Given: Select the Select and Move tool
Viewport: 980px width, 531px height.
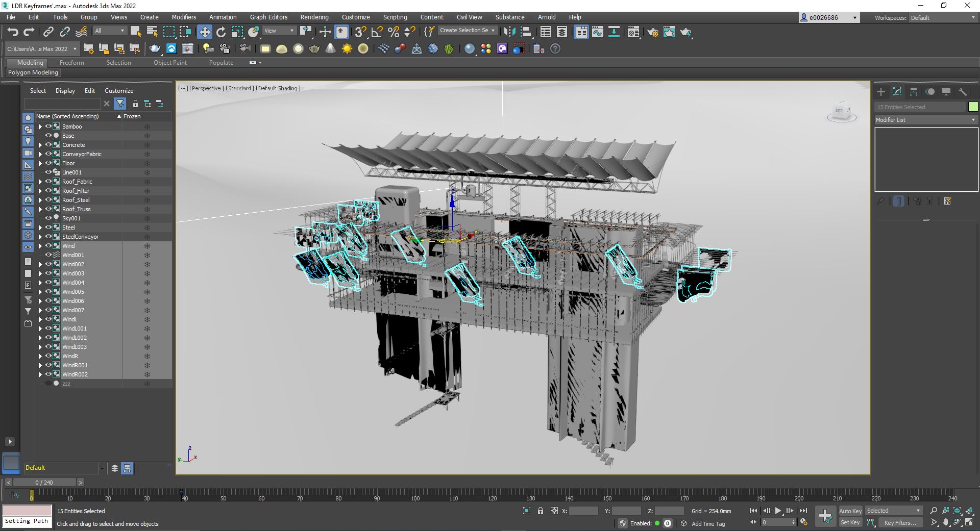Looking at the screenshot, I should click(x=204, y=32).
